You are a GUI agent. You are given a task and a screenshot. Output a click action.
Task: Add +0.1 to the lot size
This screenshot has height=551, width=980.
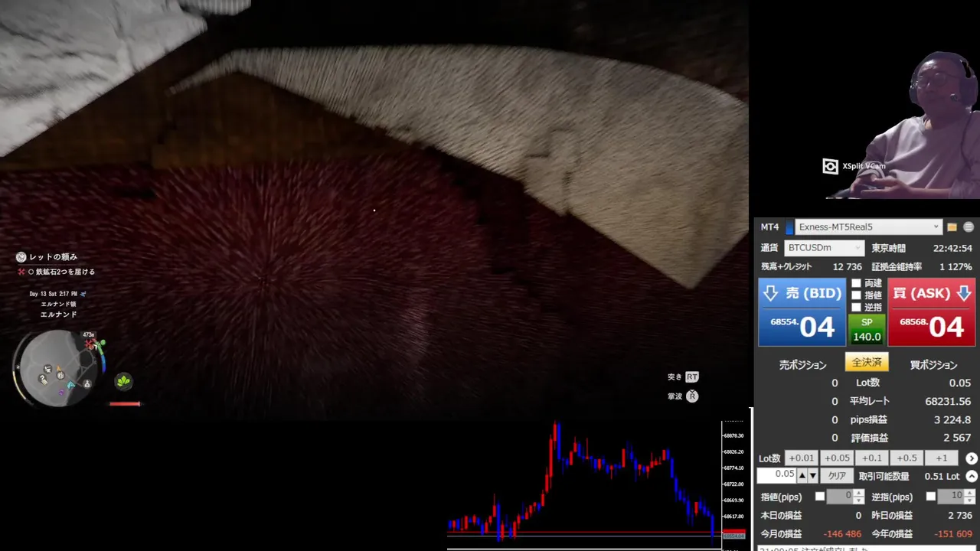(871, 458)
